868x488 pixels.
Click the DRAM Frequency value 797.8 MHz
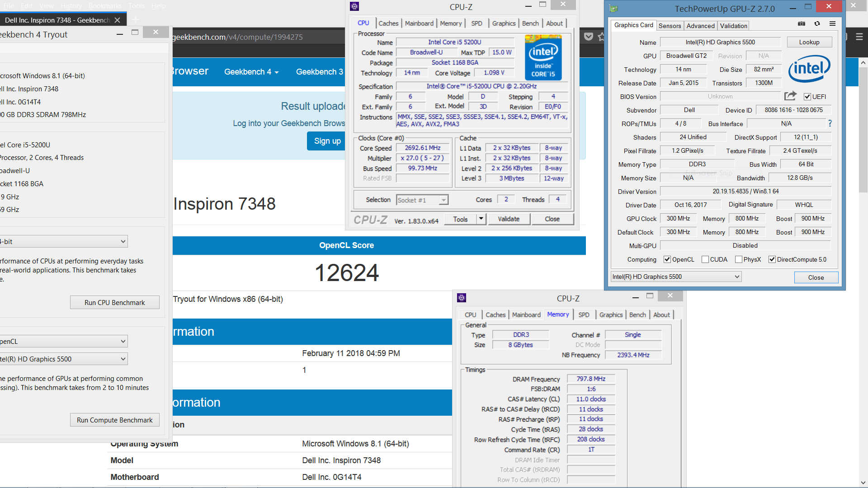pyautogui.click(x=591, y=379)
